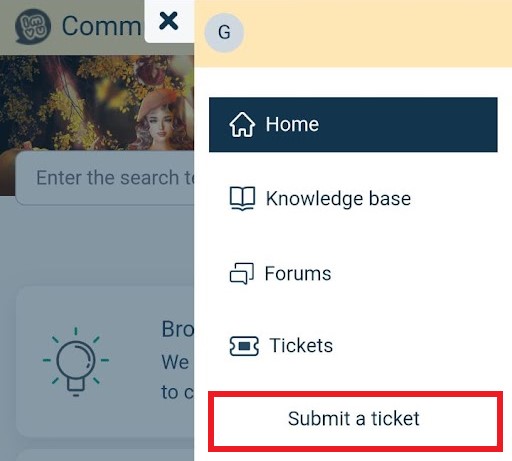Click the lightbulb icon on card
Image resolution: width=512 pixels, height=461 pixels.
(76, 362)
